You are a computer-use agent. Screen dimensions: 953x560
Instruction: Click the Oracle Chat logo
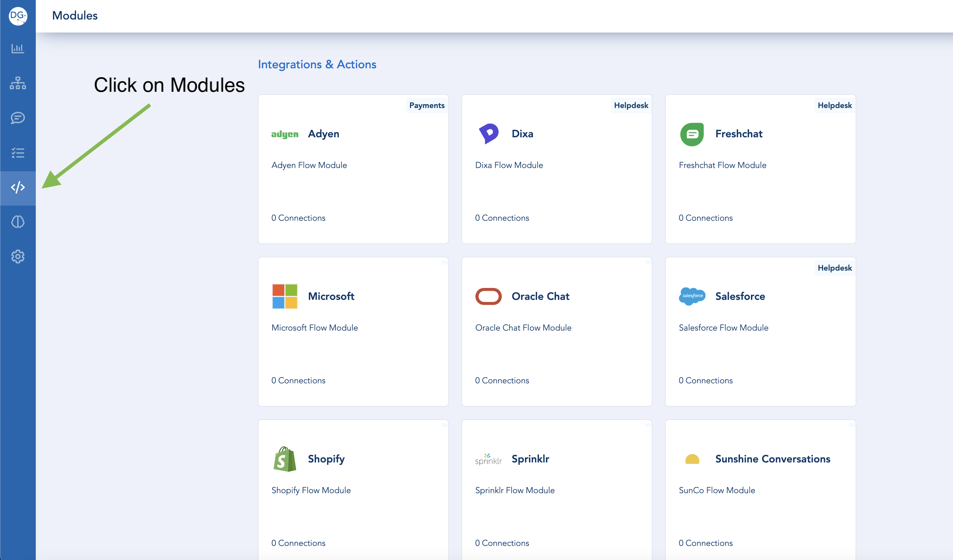488,296
